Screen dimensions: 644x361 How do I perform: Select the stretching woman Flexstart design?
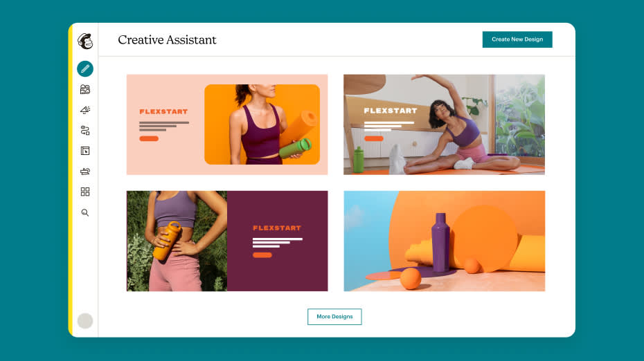pyautogui.click(x=444, y=124)
